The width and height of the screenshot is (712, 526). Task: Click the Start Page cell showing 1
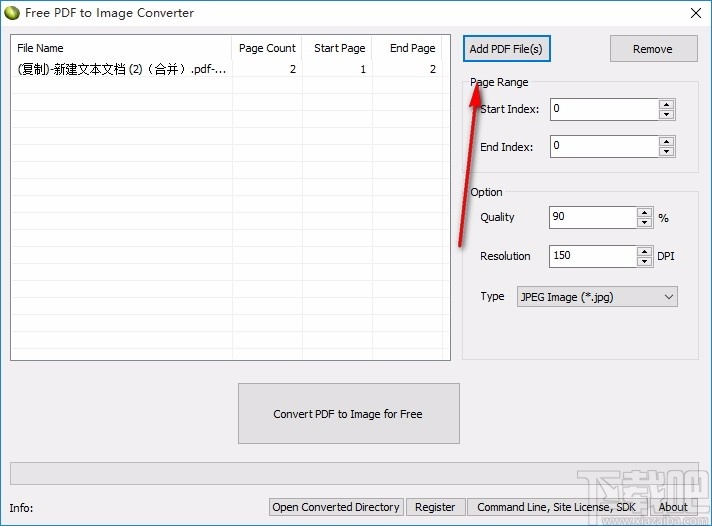click(x=337, y=69)
